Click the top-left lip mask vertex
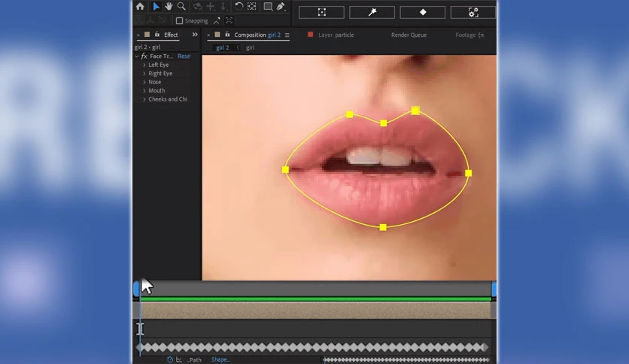 tap(350, 114)
